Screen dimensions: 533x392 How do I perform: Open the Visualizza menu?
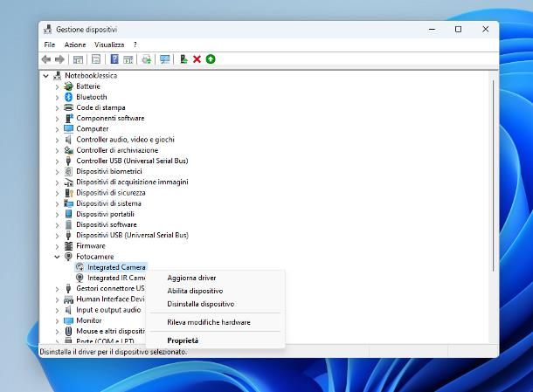point(109,45)
